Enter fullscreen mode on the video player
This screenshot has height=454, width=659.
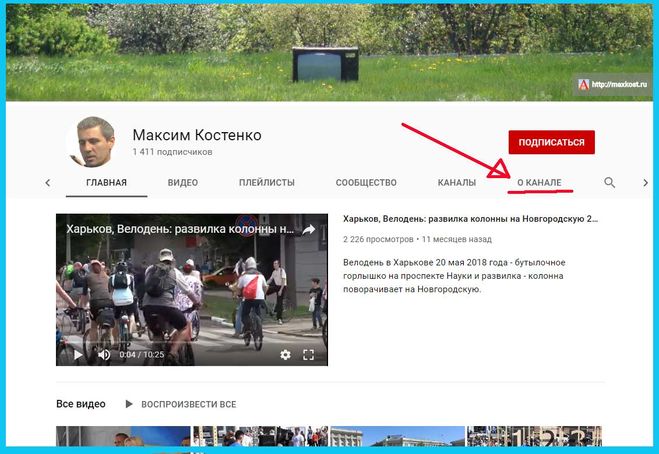[x=309, y=354]
